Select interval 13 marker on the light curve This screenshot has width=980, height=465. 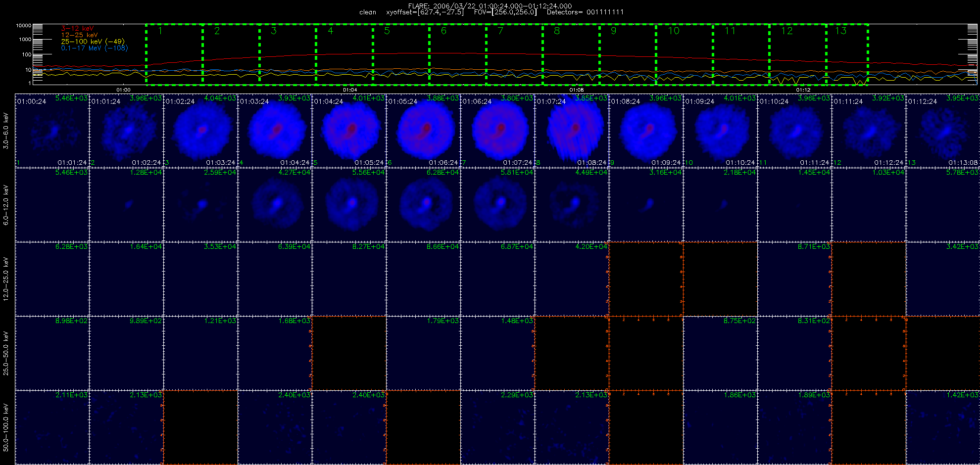(x=841, y=31)
